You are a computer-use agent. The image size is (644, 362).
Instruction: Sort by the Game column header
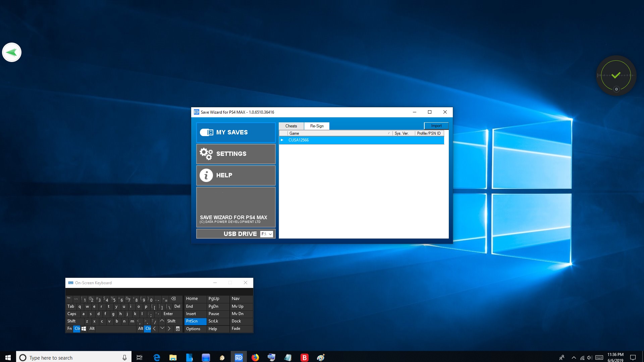tap(339, 133)
